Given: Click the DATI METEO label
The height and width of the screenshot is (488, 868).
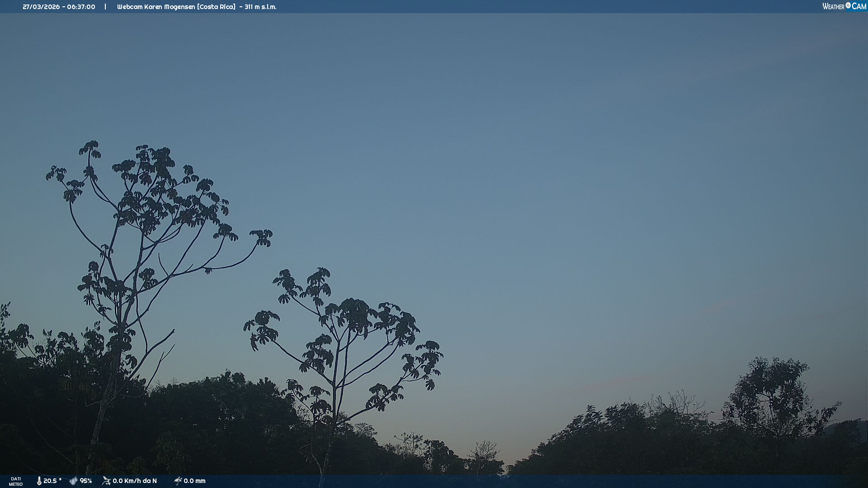Looking at the screenshot, I should (16, 481).
